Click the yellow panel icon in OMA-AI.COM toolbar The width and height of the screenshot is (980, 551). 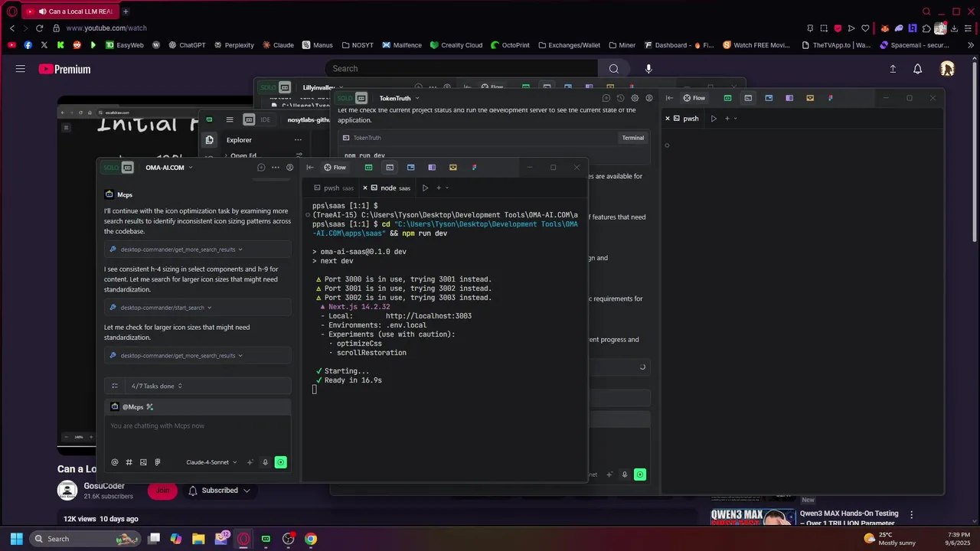[x=452, y=168]
